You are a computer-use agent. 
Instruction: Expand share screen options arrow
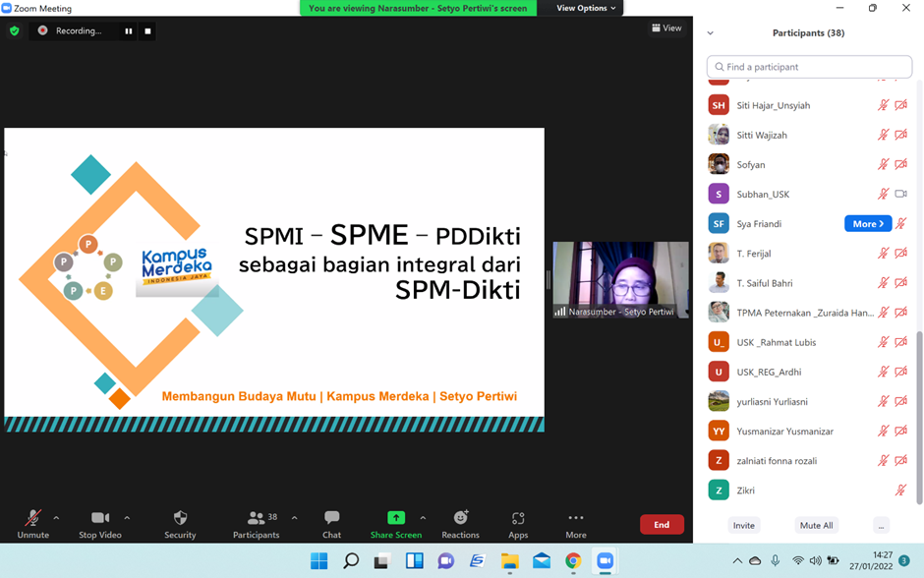click(x=423, y=518)
